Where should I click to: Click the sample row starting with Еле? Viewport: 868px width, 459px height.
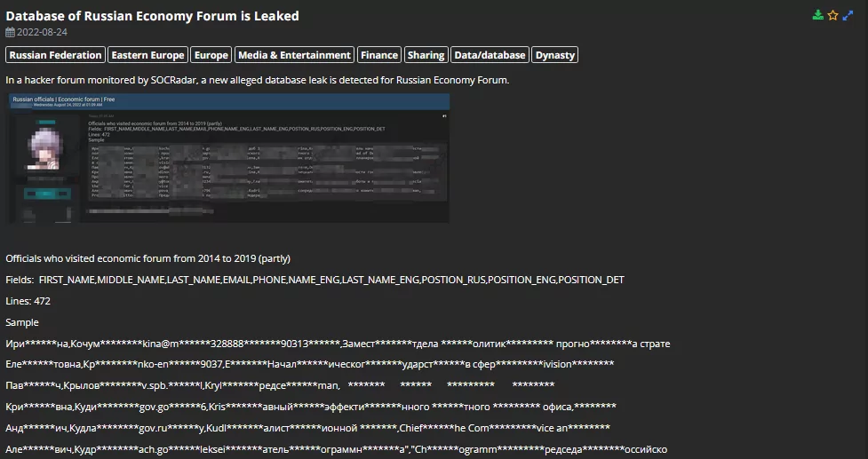[x=310, y=364]
